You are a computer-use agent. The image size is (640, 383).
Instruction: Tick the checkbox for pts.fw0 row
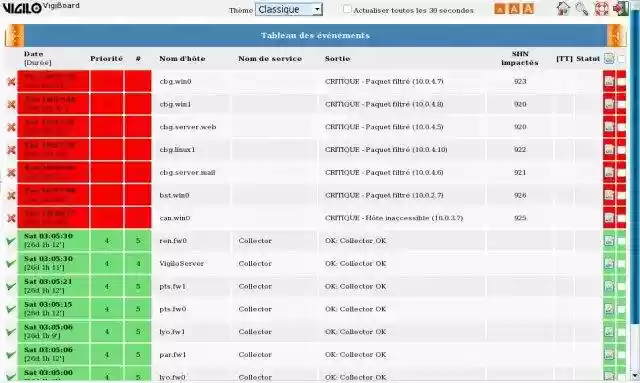(x=621, y=310)
